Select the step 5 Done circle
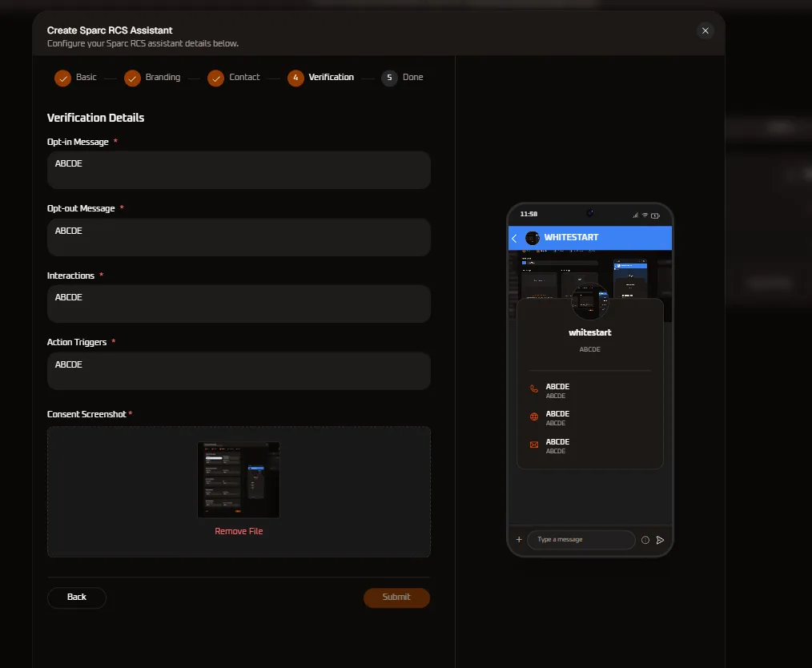The height and width of the screenshot is (668, 812). point(389,78)
